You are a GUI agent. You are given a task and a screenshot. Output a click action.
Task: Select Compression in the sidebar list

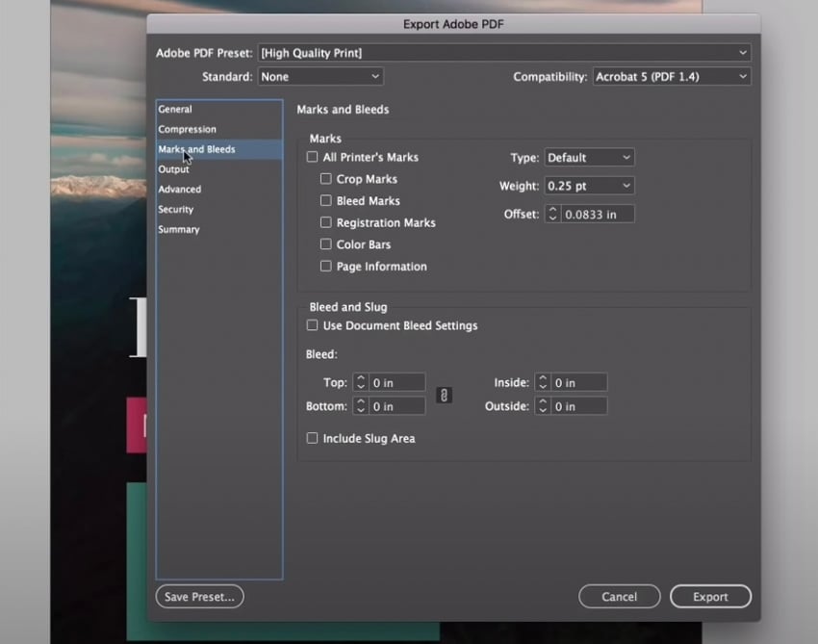click(x=188, y=129)
